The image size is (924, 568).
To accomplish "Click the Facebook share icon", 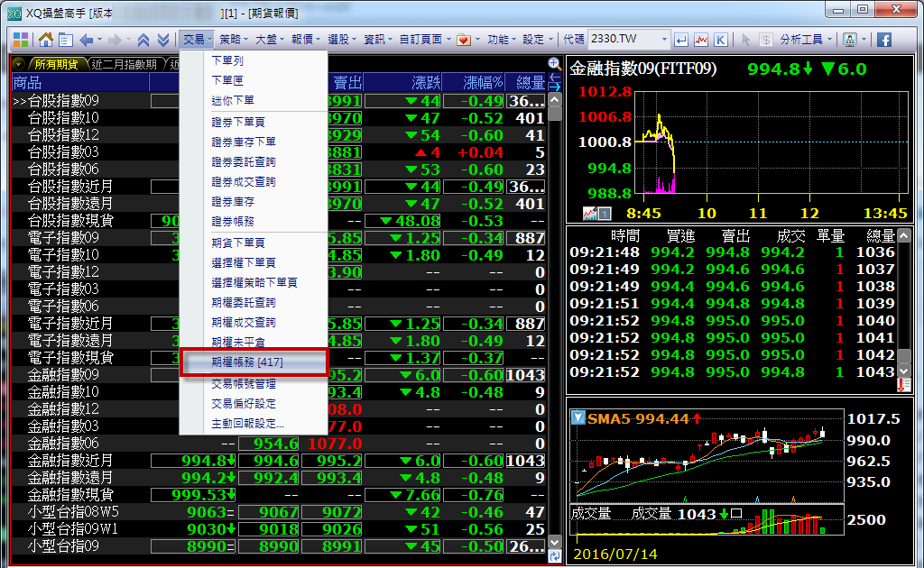I will click(x=883, y=40).
